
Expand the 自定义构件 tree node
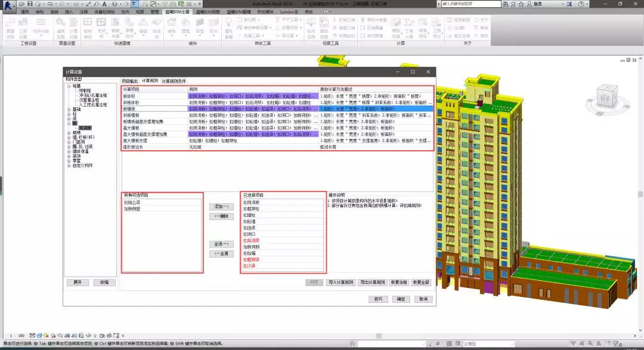(x=69, y=165)
